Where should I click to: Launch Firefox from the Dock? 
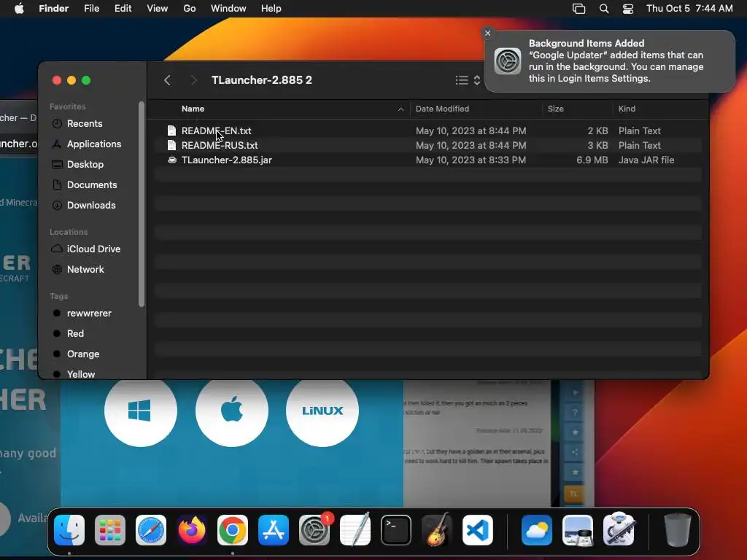coord(192,530)
